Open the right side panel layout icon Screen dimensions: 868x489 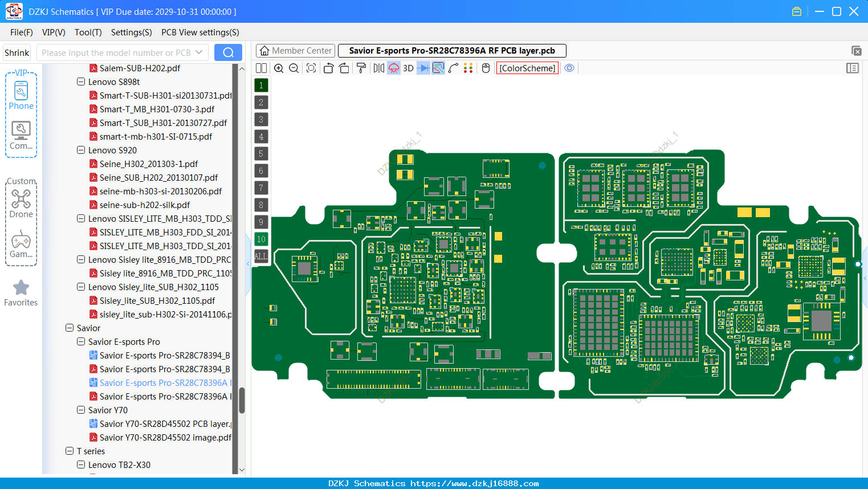pos(853,68)
